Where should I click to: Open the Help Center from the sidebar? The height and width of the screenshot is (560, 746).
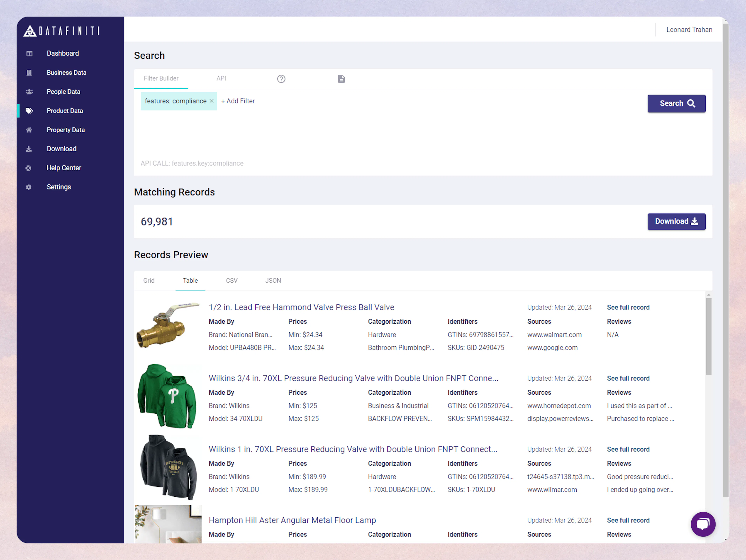pos(28,168)
